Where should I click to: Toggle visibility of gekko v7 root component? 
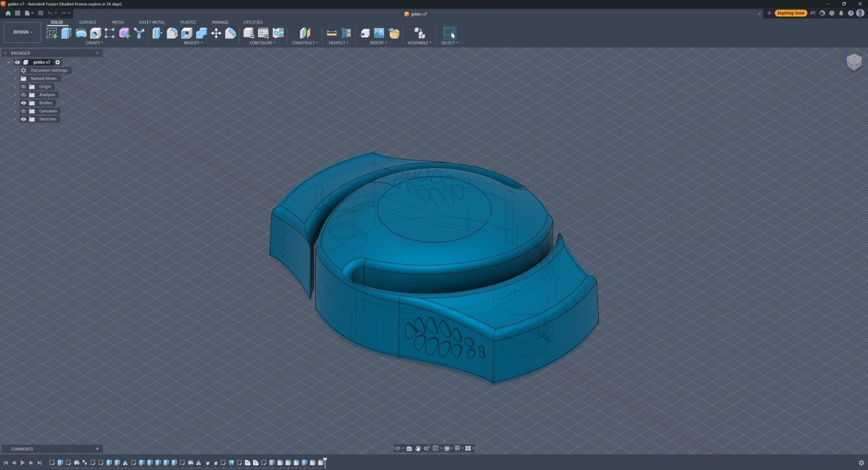pos(17,62)
